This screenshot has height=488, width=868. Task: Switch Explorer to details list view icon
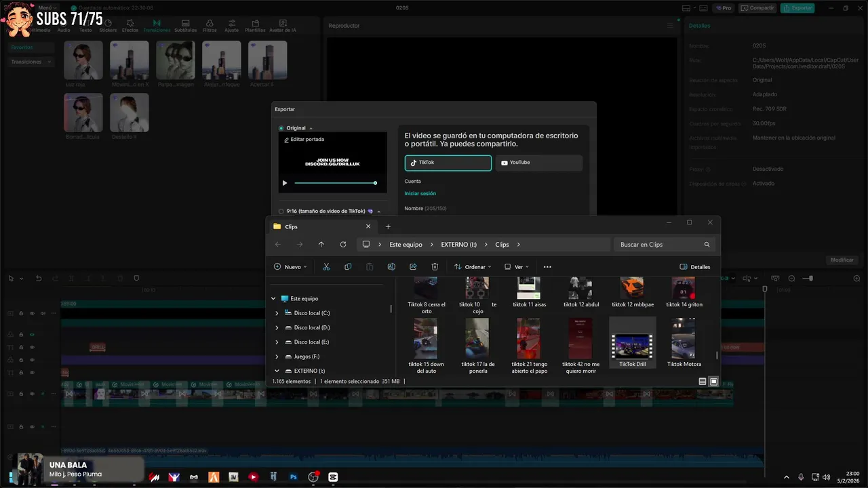[703, 382]
